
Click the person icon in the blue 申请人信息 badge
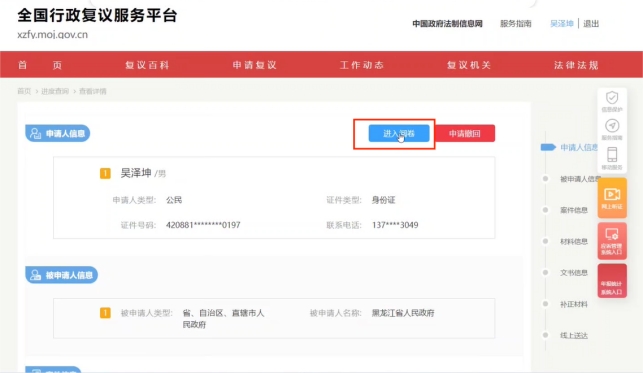35,134
